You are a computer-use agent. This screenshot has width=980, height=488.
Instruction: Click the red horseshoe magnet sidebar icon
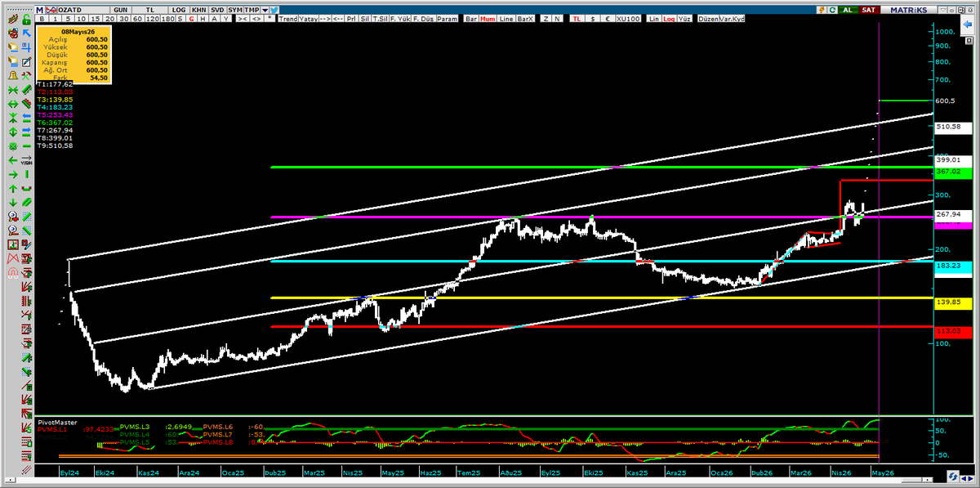12,272
